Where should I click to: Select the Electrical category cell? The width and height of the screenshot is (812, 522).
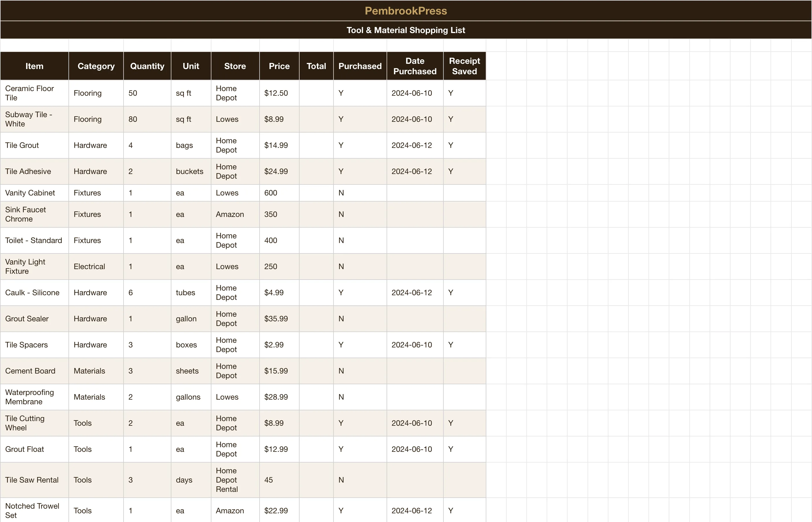[96, 267]
